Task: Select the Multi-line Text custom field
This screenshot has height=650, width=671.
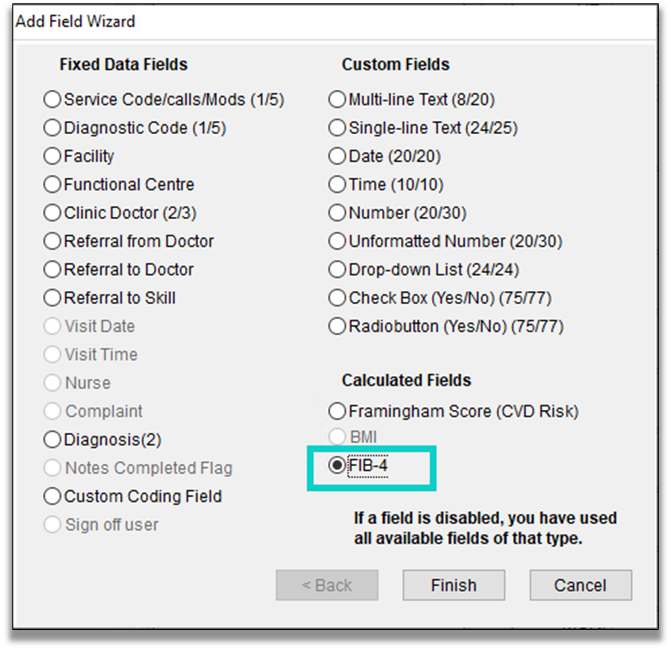Action: (338, 100)
